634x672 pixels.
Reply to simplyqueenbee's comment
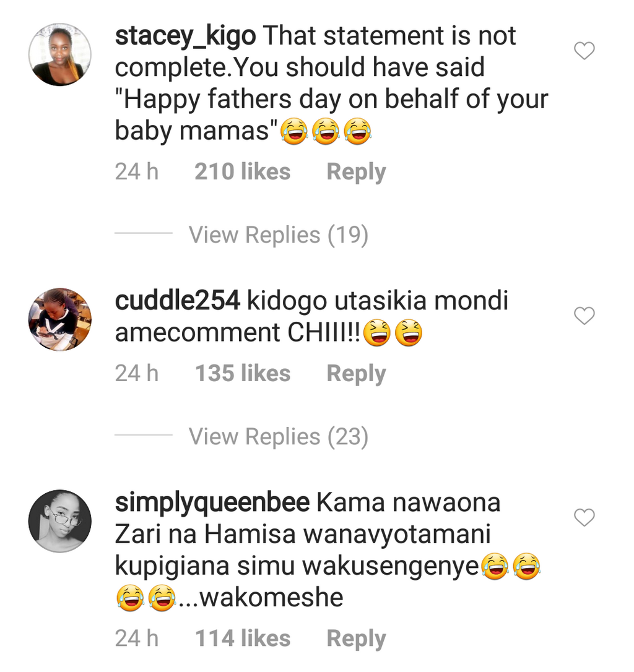pyautogui.click(x=356, y=638)
